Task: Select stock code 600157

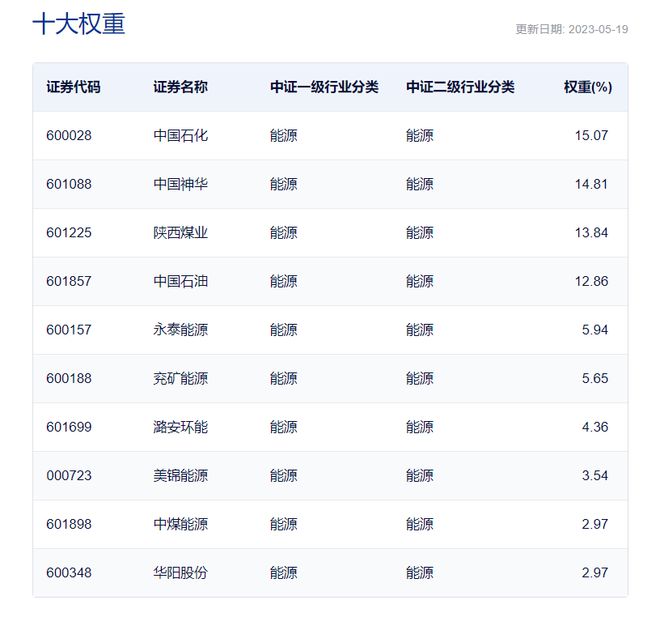Action: click(69, 330)
